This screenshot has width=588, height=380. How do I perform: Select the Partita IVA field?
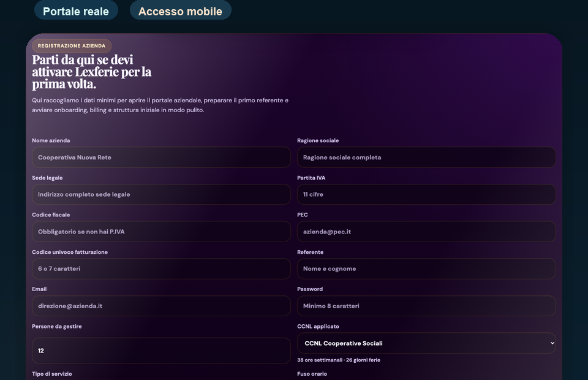(x=426, y=194)
